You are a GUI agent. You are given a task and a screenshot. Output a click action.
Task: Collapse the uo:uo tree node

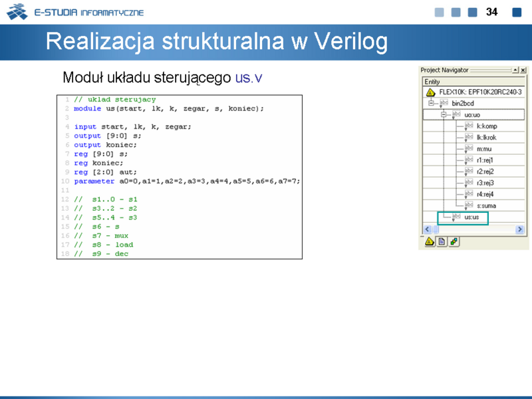point(444,114)
